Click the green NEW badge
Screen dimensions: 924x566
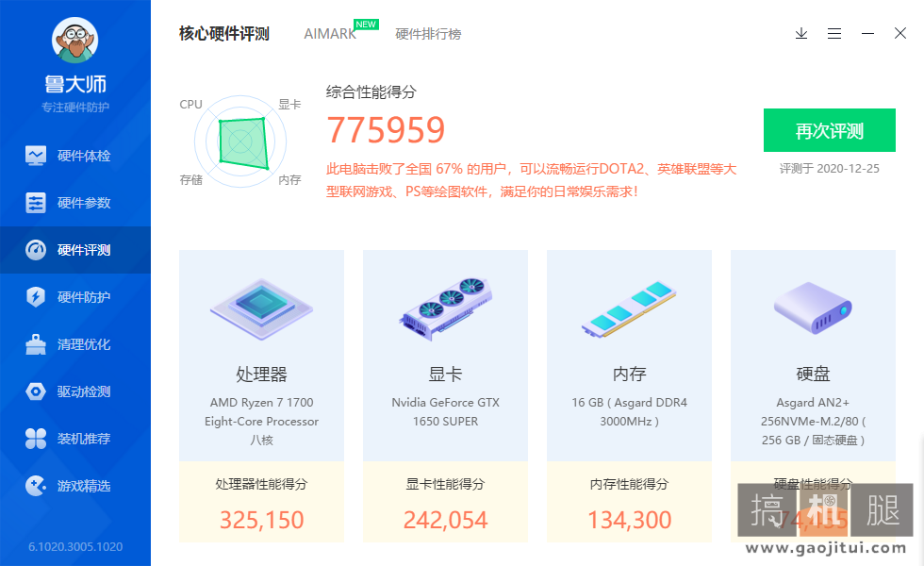366,25
